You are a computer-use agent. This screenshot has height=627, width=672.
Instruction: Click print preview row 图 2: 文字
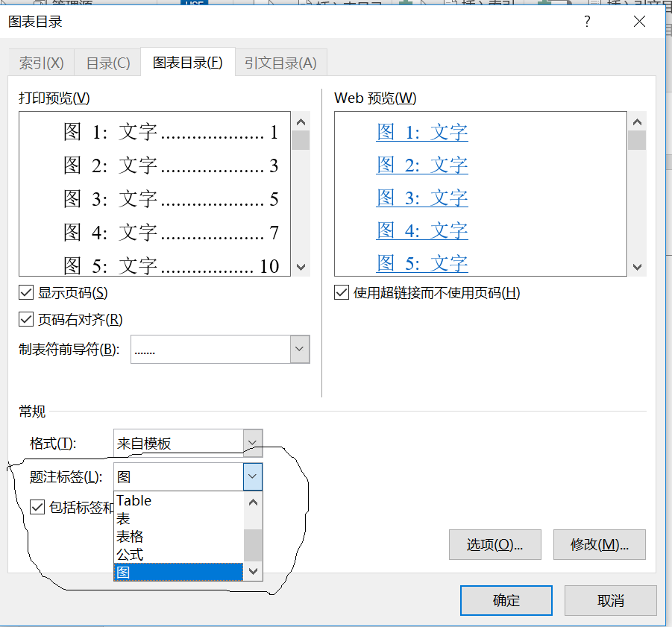171,166
